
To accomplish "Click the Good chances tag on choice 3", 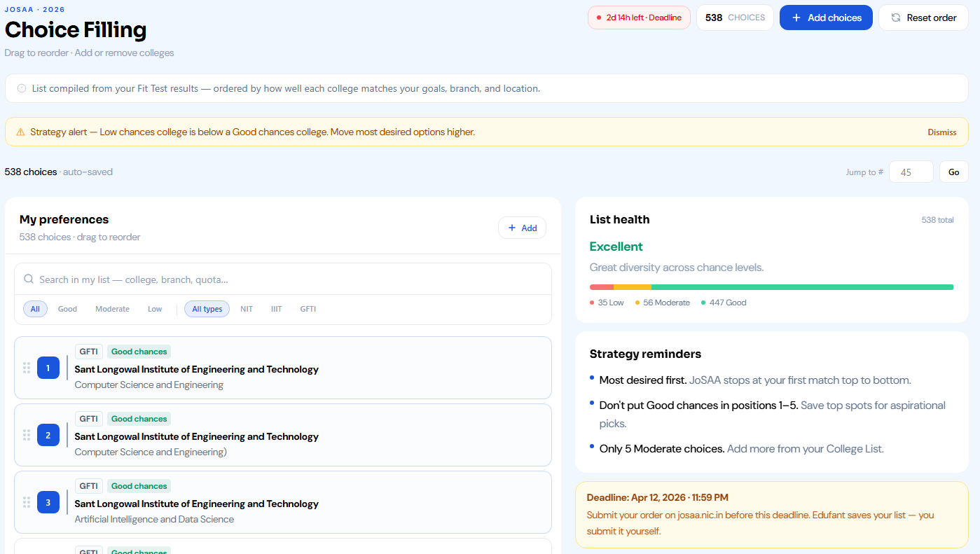I will coord(139,486).
